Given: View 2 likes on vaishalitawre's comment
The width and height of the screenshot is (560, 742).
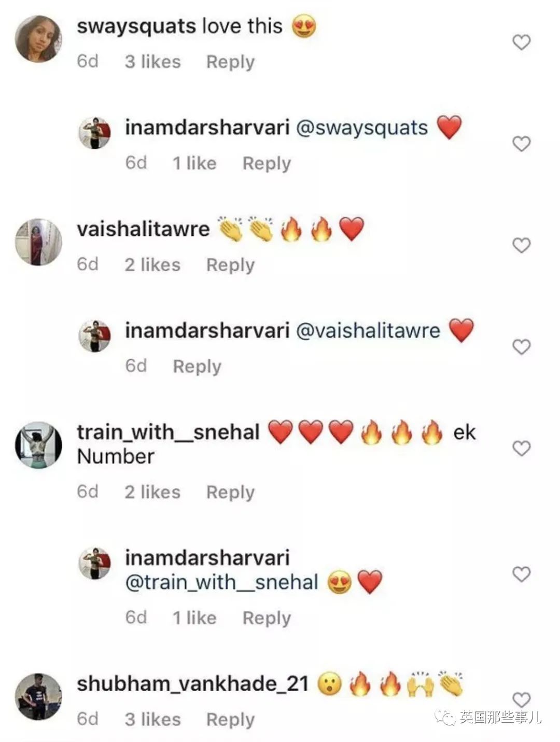Looking at the screenshot, I should click(152, 264).
